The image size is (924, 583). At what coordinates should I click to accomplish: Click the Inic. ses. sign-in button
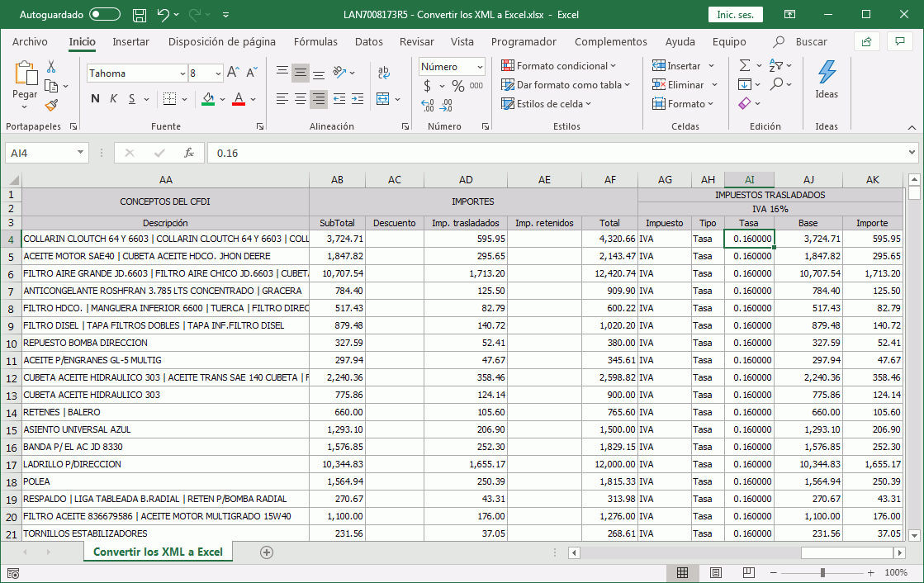(x=734, y=15)
